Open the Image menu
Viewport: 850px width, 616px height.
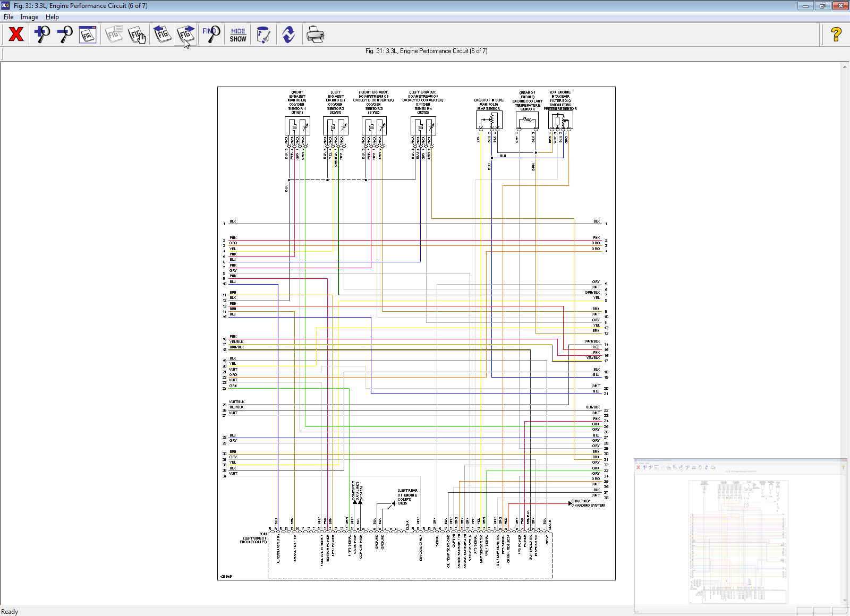29,17
